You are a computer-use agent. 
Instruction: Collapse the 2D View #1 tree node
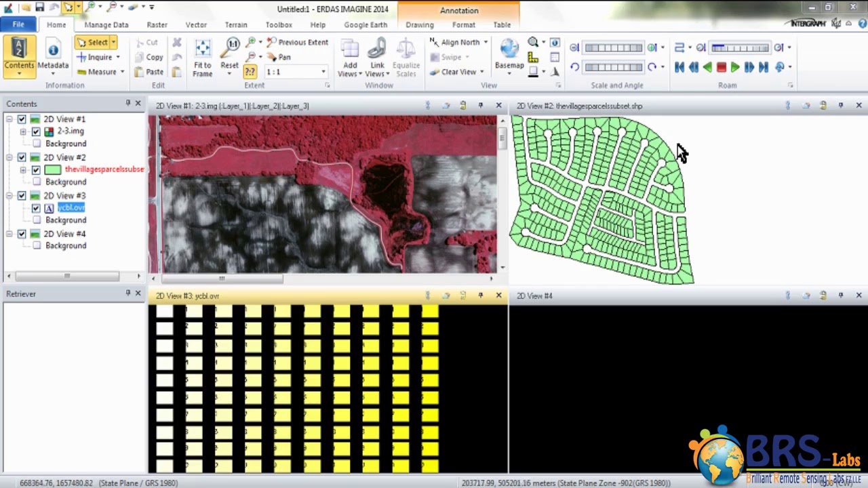[x=9, y=119]
